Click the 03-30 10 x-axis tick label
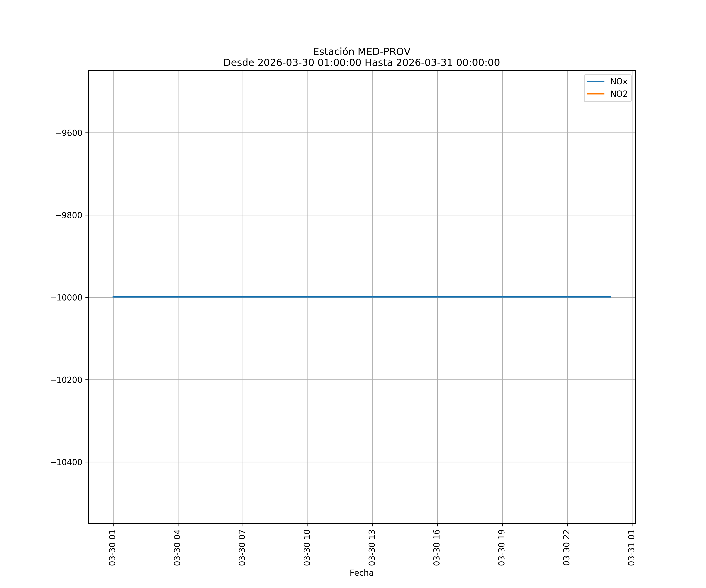This screenshot has height=588, width=706. point(307,547)
